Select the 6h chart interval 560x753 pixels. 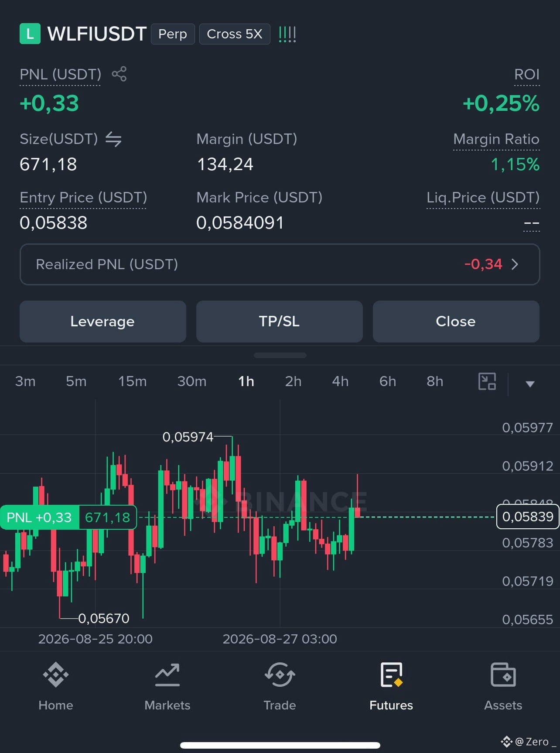click(388, 381)
